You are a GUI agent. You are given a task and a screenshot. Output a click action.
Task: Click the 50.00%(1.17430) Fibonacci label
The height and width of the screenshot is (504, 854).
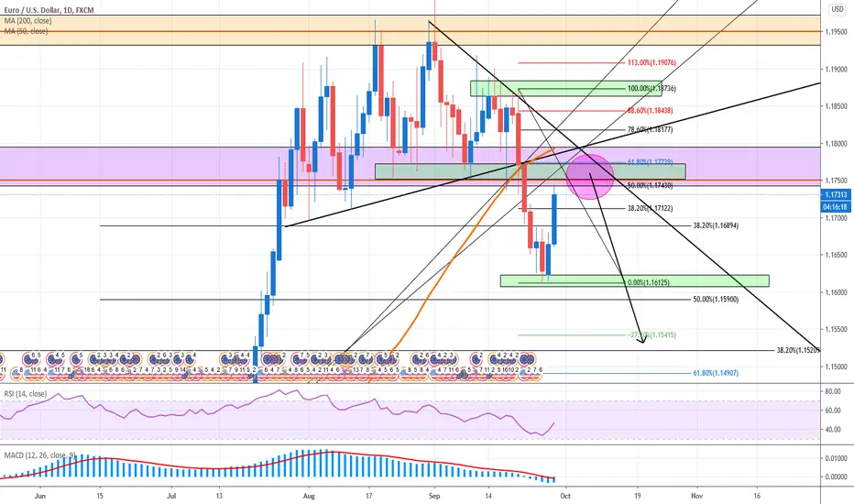[650, 186]
